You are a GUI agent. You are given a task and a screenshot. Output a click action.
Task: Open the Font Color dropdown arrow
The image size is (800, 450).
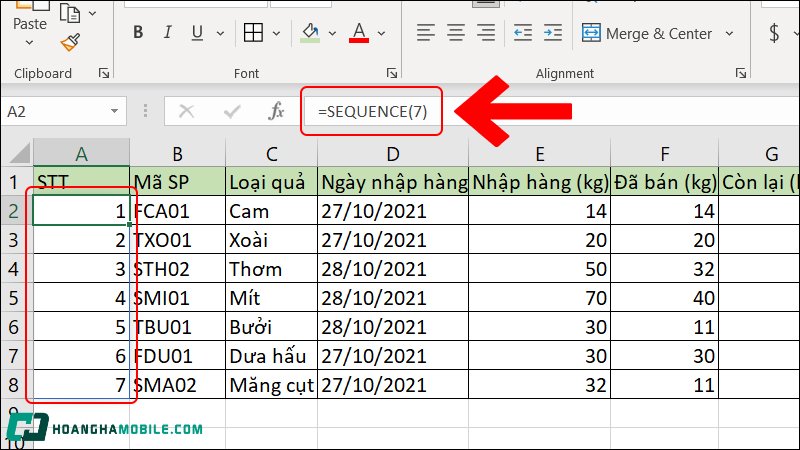point(382,34)
